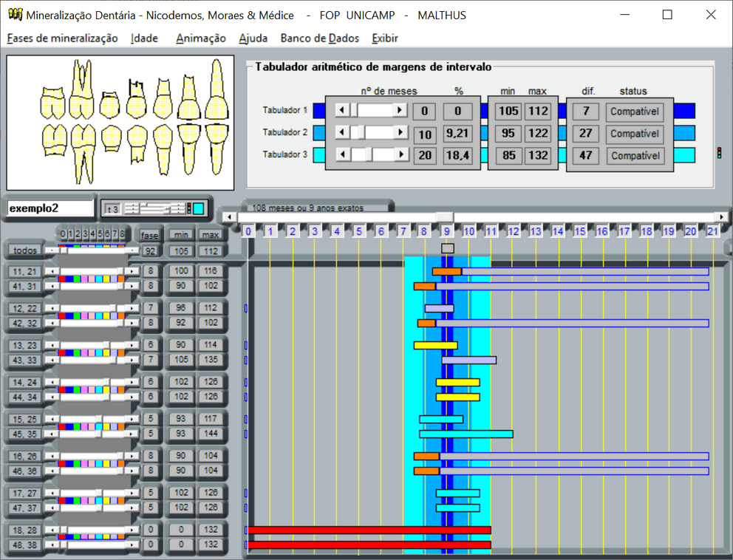Open the Fases de mineralização menu
Screen dimensions: 733x560
click(x=62, y=38)
